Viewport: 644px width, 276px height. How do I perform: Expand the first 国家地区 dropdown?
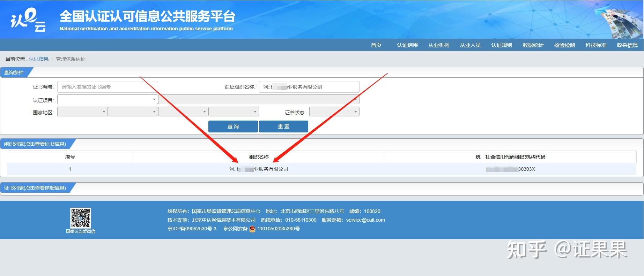click(82, 112)
